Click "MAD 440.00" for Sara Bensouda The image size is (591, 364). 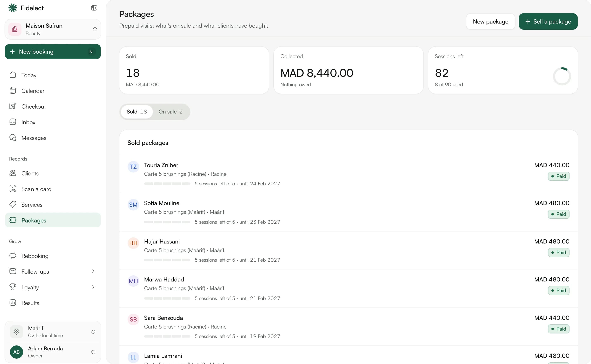tap(552, 318)
